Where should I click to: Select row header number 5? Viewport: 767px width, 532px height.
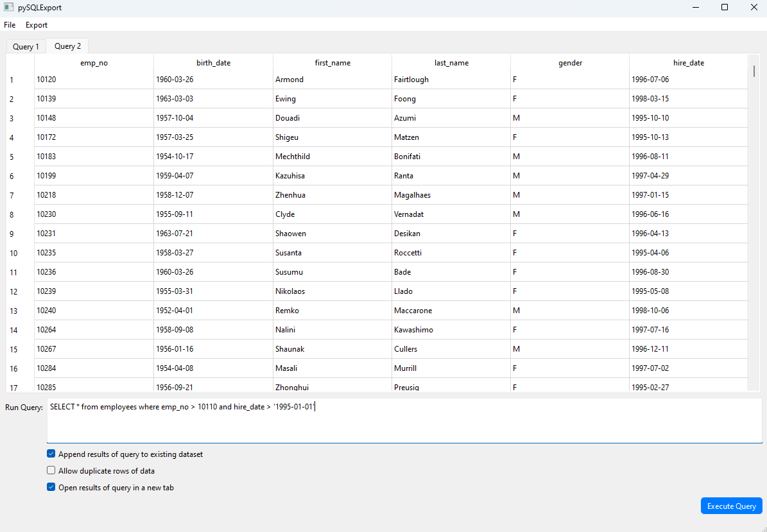20,157
